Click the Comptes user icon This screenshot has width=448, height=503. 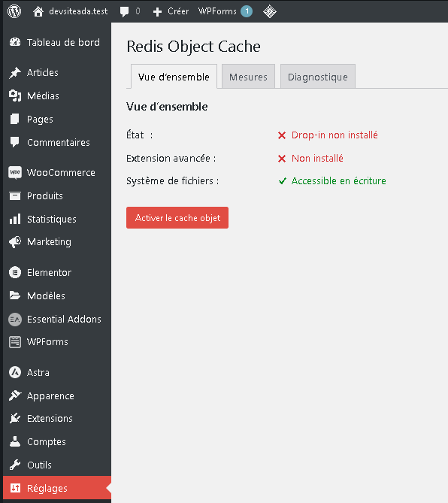coord(15,441)
